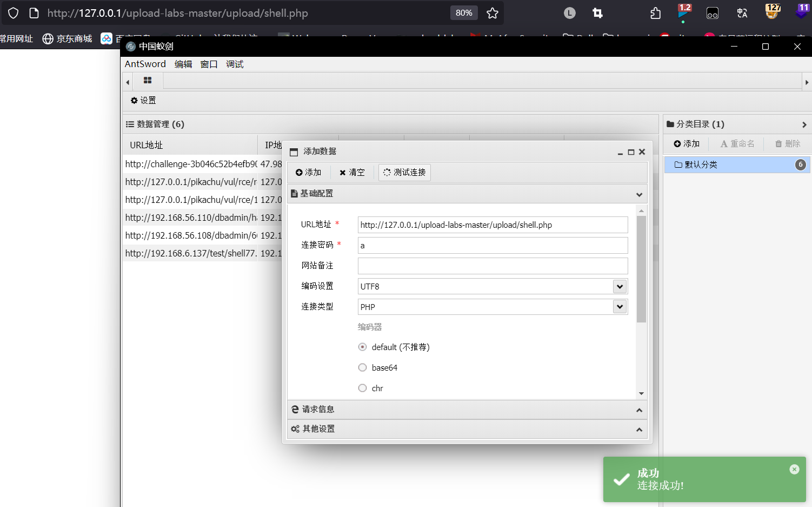Click the browser page info document icon
Image resolution: width=812 pixels, height=507 pixels.
click(34, 13)
